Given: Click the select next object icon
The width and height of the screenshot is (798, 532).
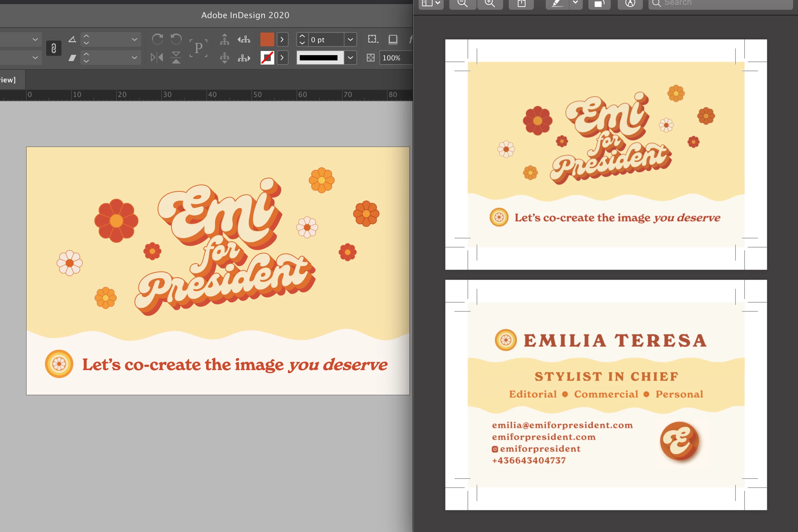Looking at the screenshot, I should click(244, 58).
